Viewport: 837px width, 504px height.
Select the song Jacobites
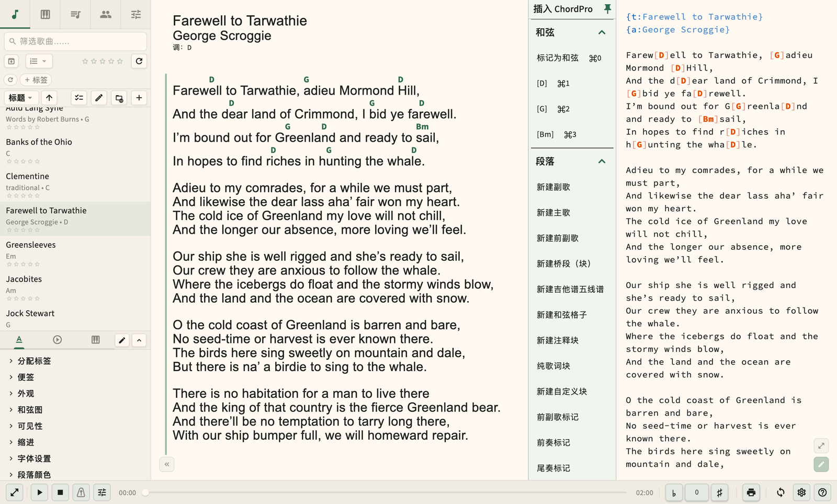[x=75, y=287]
